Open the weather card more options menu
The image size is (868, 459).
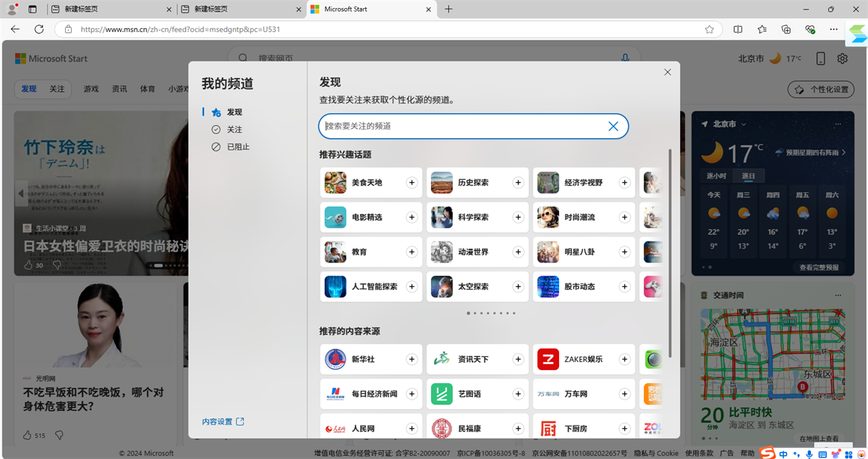tap(838, 124)
